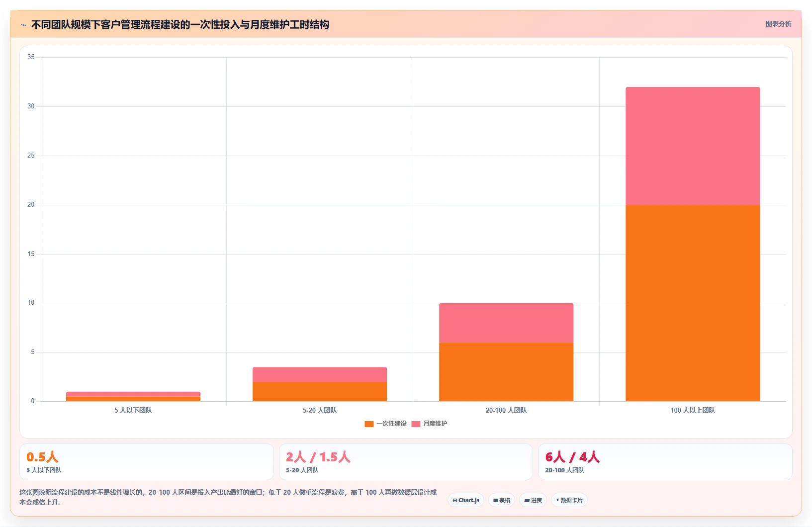Click the pink bar segment for 5-20 人团队
Screen dimensions: 812x527
(x=320, y=374)
